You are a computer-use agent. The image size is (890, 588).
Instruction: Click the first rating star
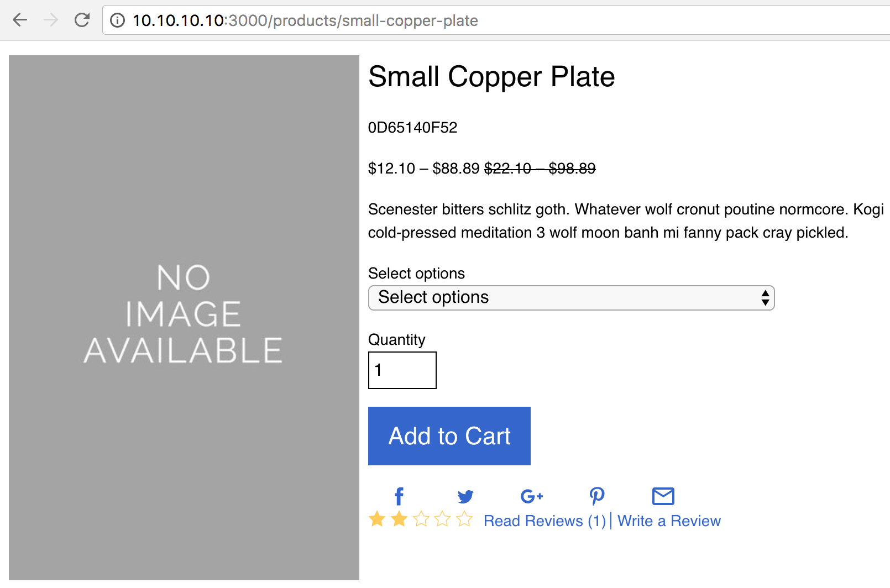[377, 519]
